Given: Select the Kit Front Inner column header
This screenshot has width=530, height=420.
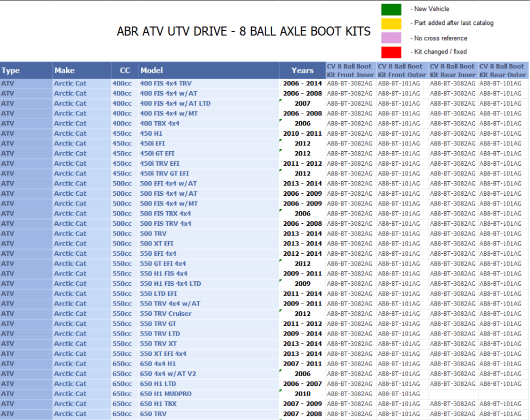Looking at the screenshot, I should tap(350, 70).
